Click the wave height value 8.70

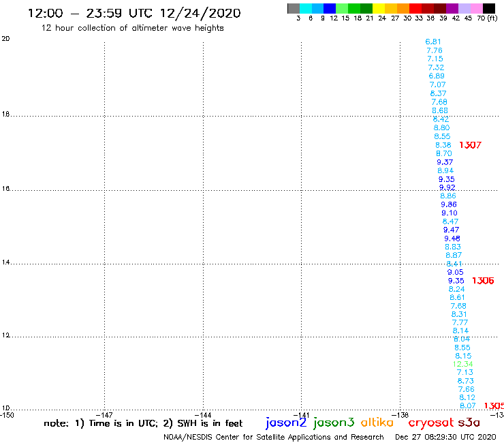click(x=444, y=154)
